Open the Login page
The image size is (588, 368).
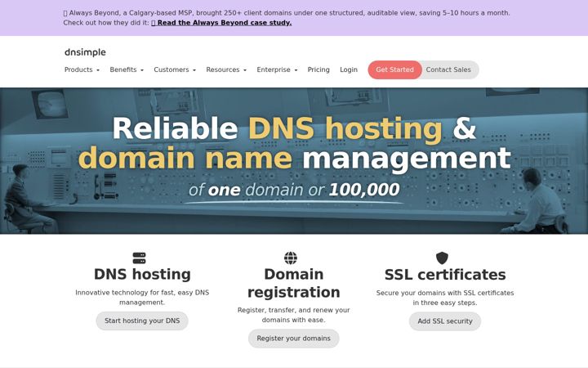pos(349,70)
